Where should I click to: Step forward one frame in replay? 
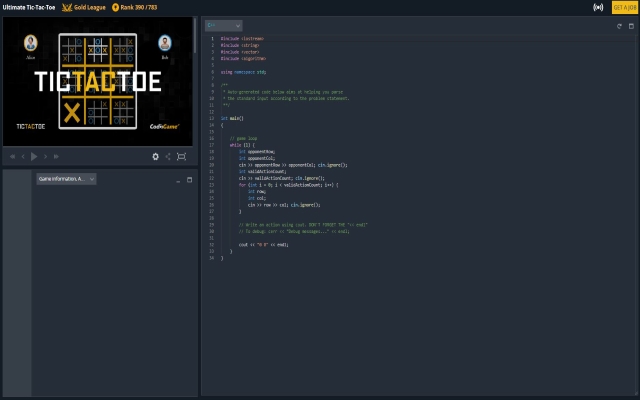click(45, 156)
